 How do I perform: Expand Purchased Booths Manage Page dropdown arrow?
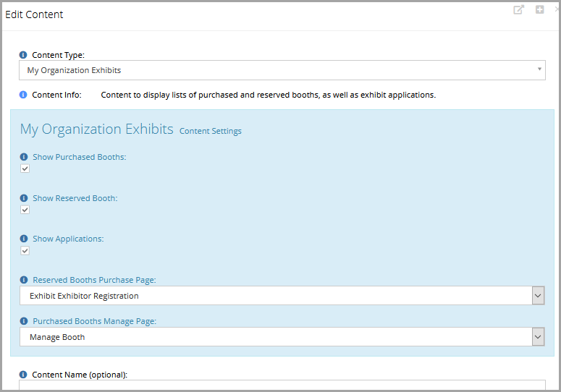[538, 336]
